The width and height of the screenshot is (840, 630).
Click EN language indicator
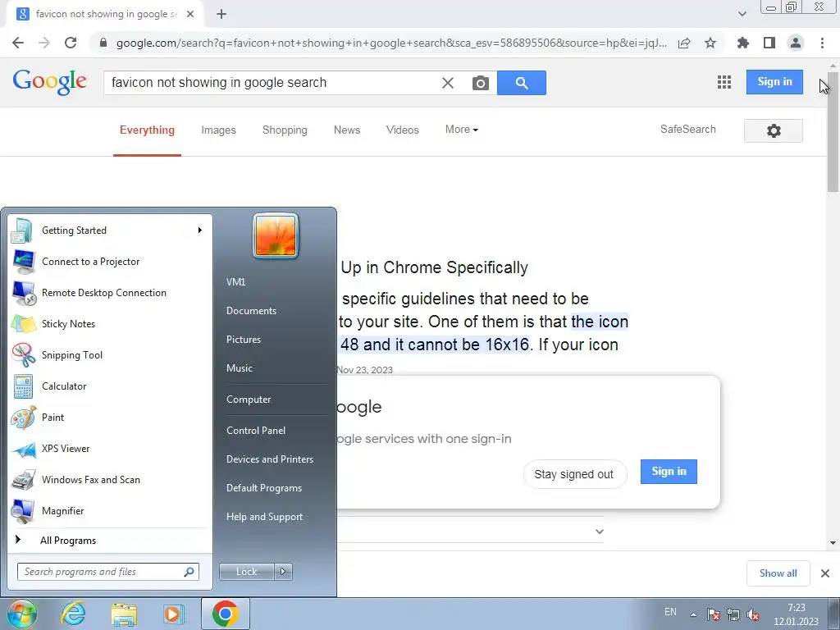point(670,612)
